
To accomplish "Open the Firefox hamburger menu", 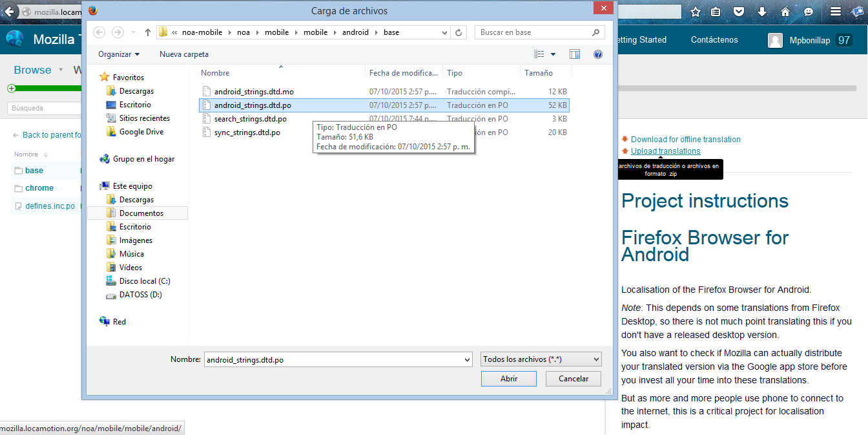I will coord(836,12).
